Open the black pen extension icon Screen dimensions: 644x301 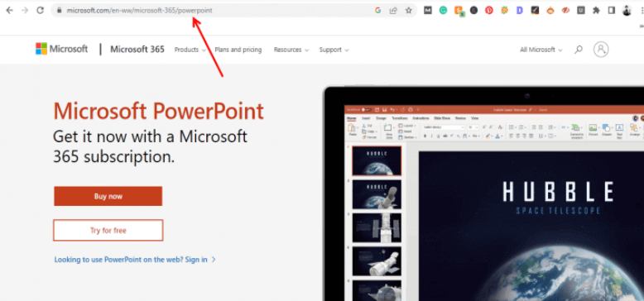tap(535, 11)
